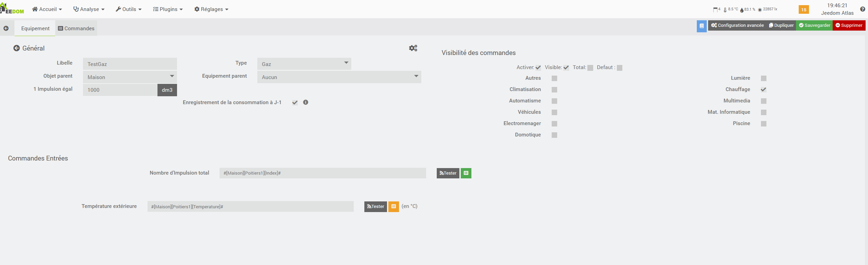Click the orange notification counter badge
The width and height of the screenshot is (868, 265).
804,10
